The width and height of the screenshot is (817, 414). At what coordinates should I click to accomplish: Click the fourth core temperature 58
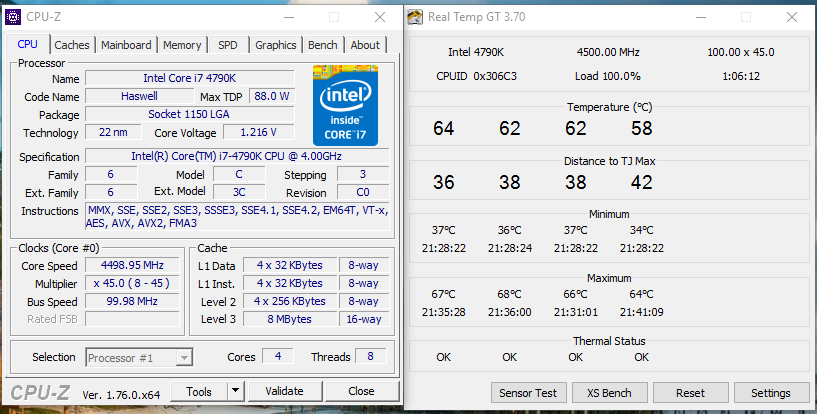coord(641,128)
